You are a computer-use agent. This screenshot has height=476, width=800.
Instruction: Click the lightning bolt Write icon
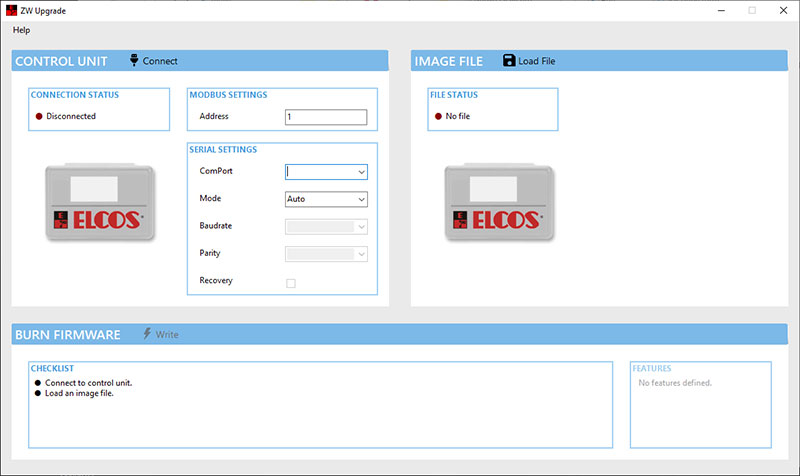click(x=147, y=334)
